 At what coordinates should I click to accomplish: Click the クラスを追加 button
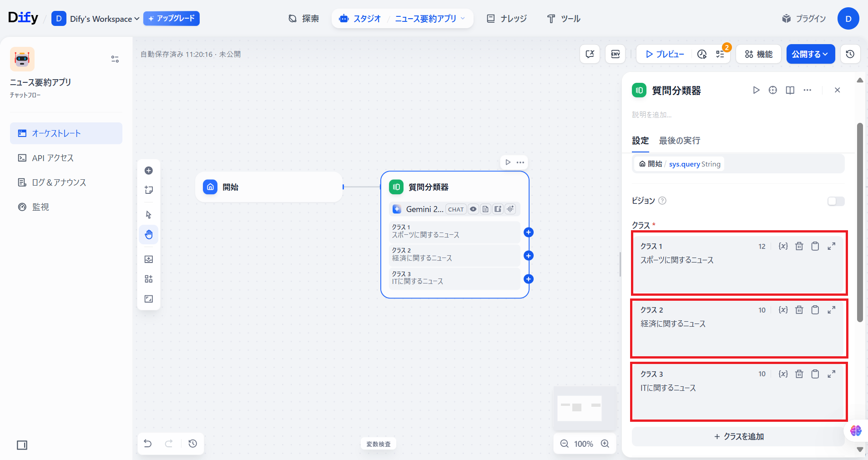tap(738, 436)
